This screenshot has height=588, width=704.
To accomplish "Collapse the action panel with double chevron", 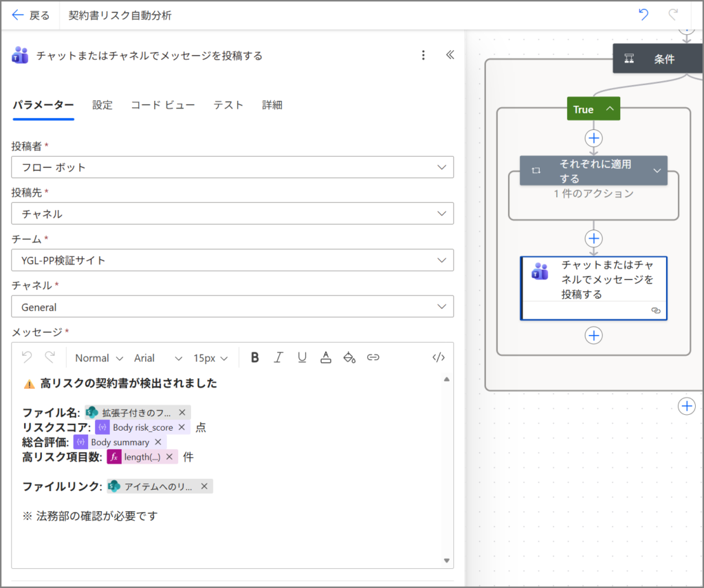I will [x=450, y=55].
